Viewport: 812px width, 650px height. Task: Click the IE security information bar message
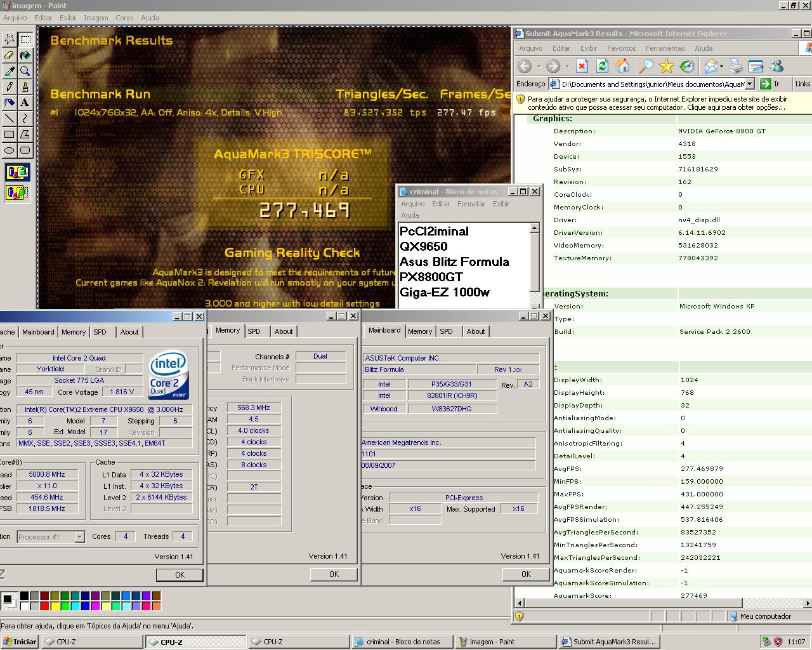pos(662,103)
